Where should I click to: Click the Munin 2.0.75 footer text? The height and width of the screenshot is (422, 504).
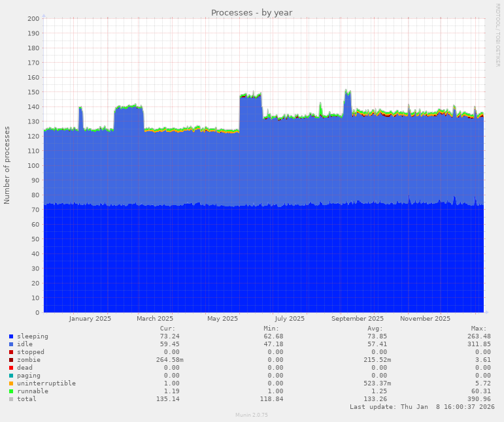tap(252, 415)
